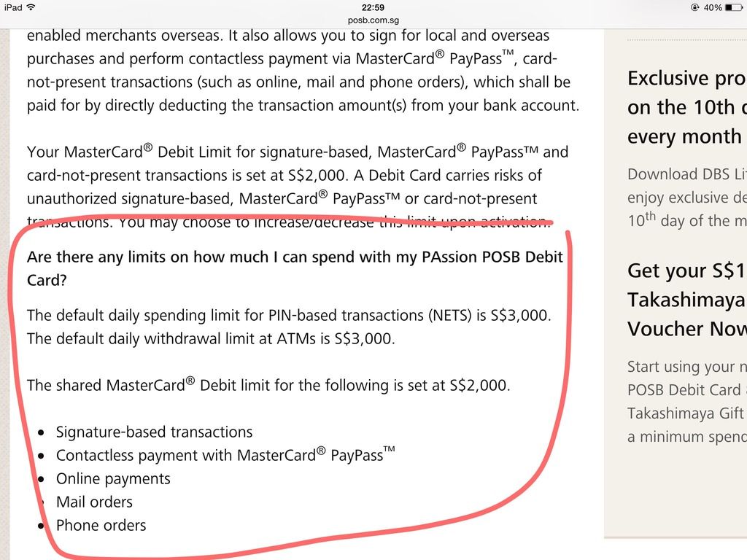This screenshot has width=747, height=560.
Task: Click the shared MasterCard Debit limit S$2,000 sentence
Action: (268, 385)
